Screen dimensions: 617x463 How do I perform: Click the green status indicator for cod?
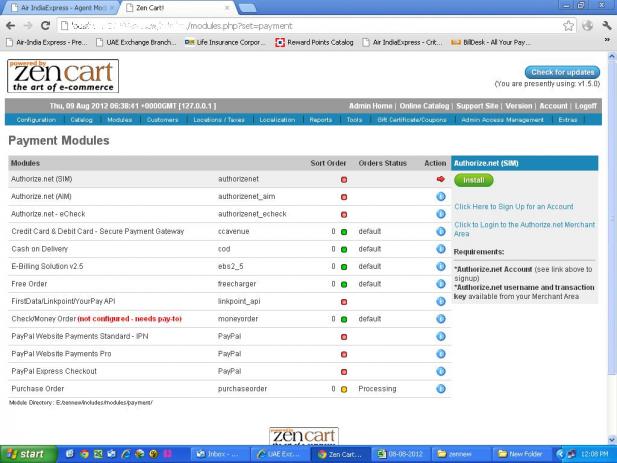(x=344, y=249)
